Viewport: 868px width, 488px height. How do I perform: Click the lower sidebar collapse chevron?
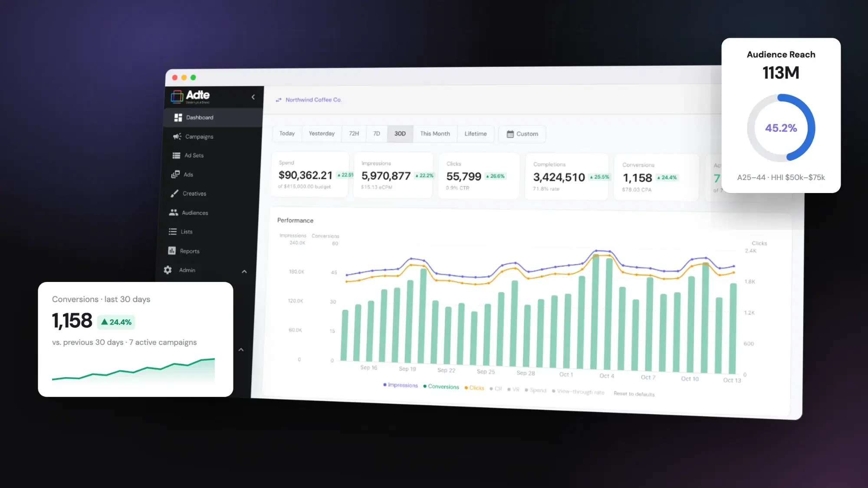click(241, 350)
